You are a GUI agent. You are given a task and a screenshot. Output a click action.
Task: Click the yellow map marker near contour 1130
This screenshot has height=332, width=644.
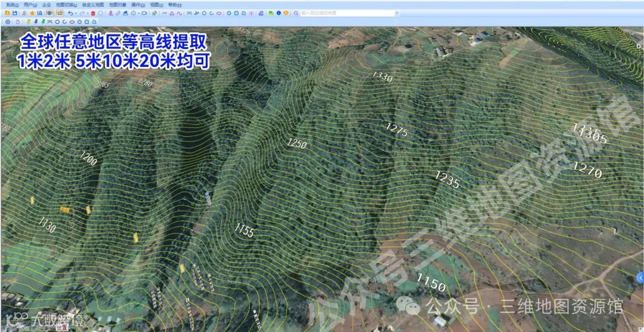tap(32, 201)
